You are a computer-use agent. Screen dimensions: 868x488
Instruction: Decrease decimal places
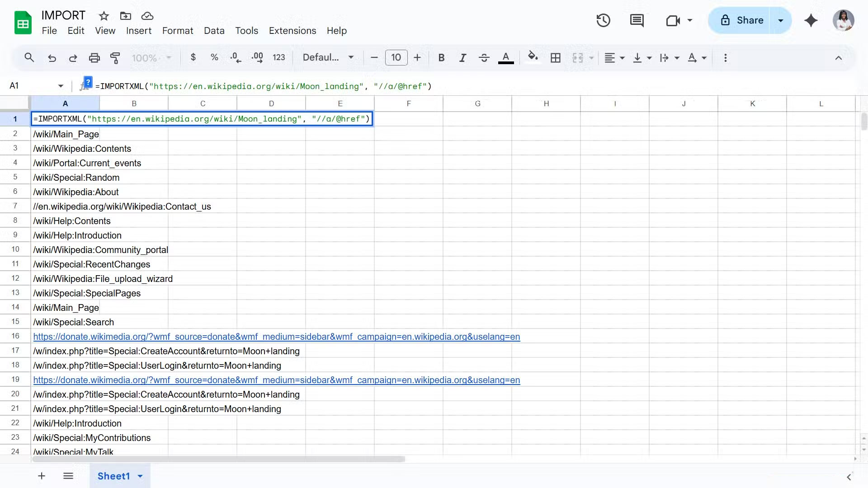235,57
